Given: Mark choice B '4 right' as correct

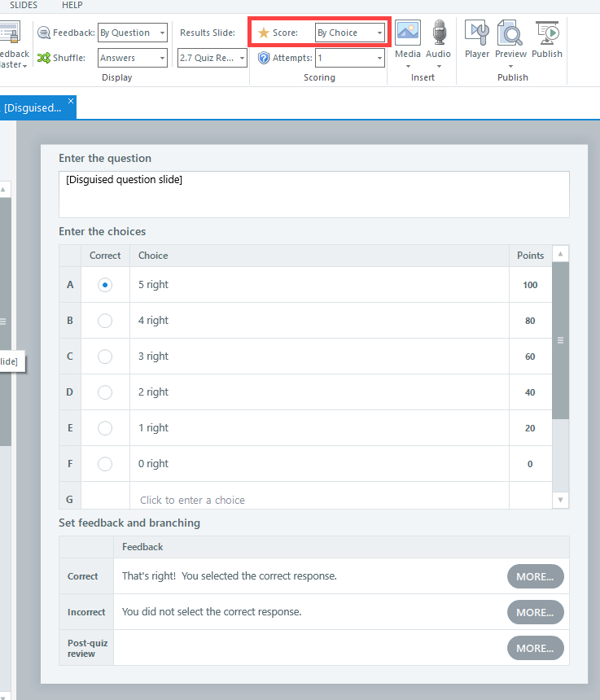Looking at the screenshot, I should (105, 321).
